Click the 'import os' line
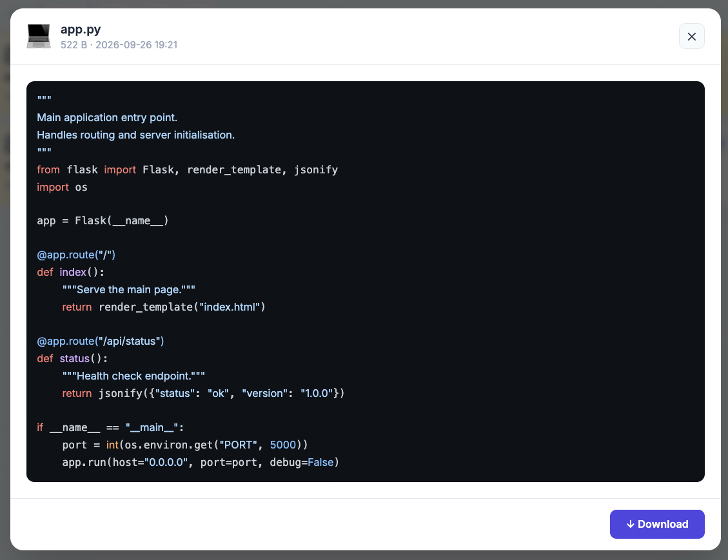The image size is (728, 560). [62, 187]
